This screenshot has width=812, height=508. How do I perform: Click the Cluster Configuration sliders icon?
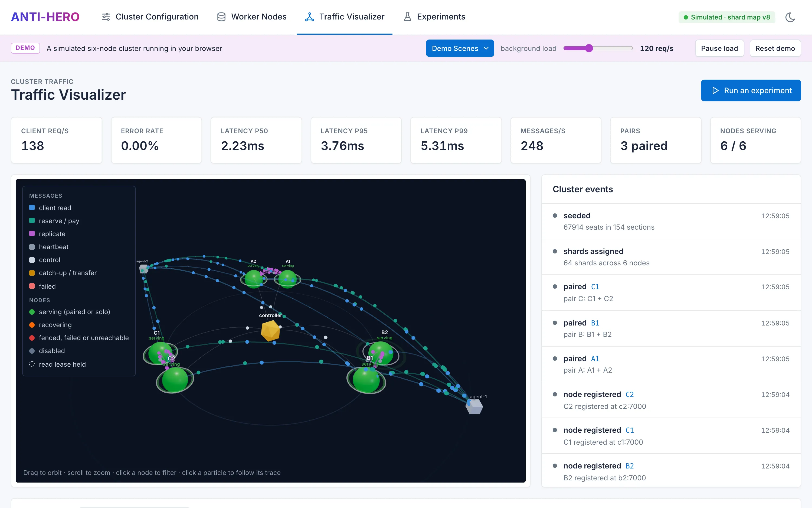(x=106, y=17)
